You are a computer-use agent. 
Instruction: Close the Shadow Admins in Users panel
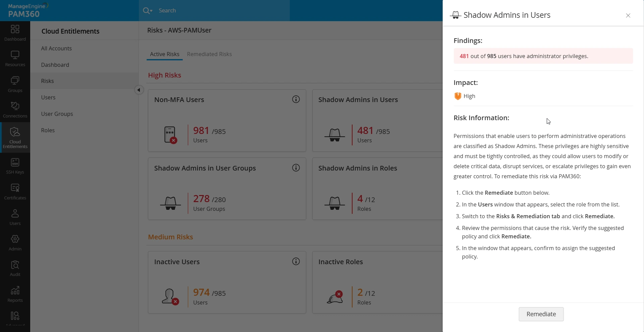coord(628,15)
